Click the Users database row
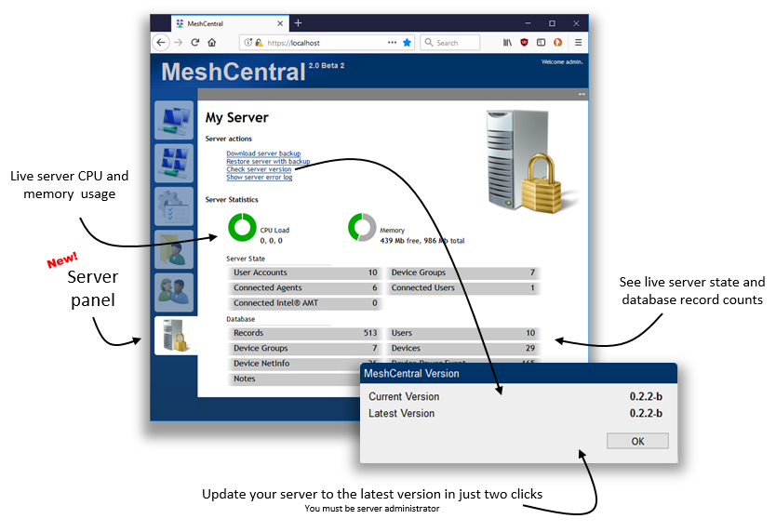Viewport: 776px width, 532px height. coord(462,333)
